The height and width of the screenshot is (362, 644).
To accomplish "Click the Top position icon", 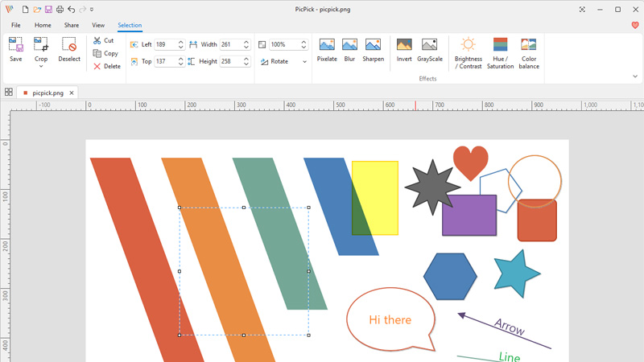I will coord(134,62).
